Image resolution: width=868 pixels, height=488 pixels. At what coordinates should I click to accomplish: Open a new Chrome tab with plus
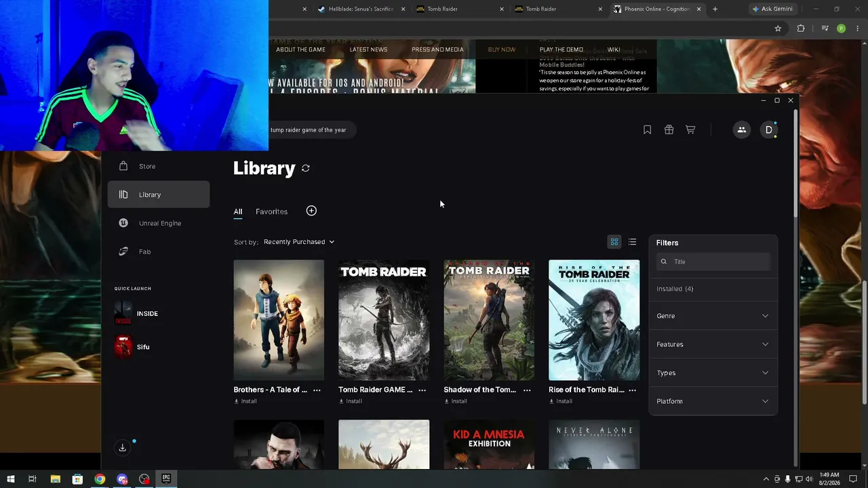click(715, 9)
